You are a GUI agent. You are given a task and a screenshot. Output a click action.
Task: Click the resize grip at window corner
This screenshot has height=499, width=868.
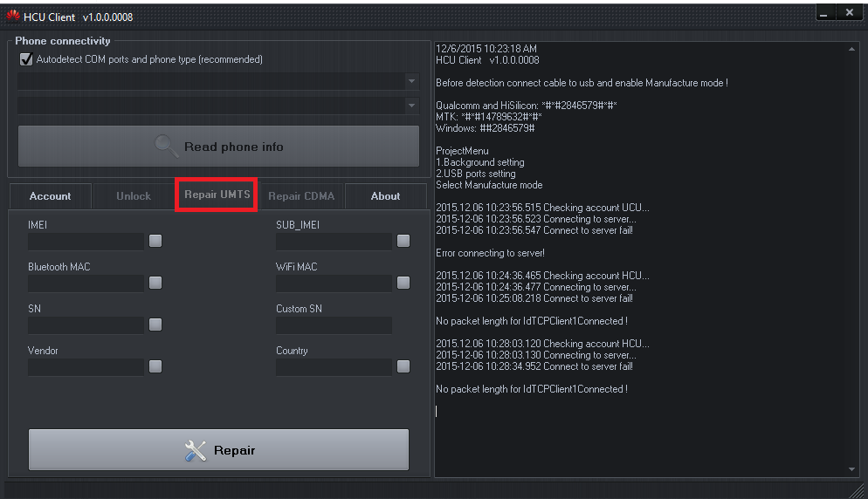[x=857, y=490]
